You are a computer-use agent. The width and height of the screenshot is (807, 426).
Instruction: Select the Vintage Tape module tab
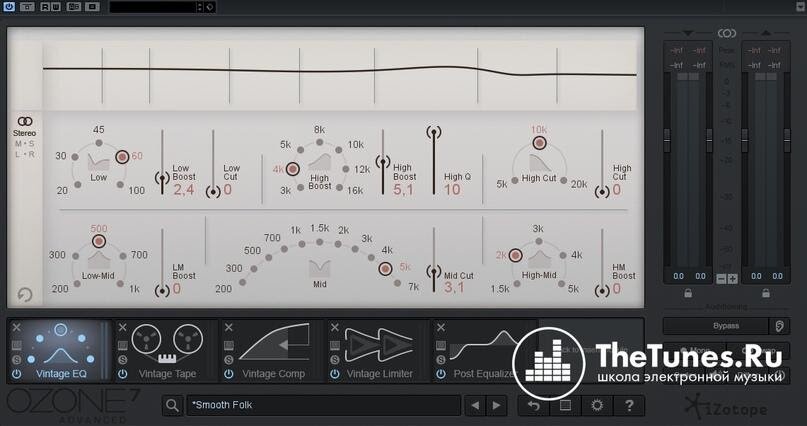point(167,351)
